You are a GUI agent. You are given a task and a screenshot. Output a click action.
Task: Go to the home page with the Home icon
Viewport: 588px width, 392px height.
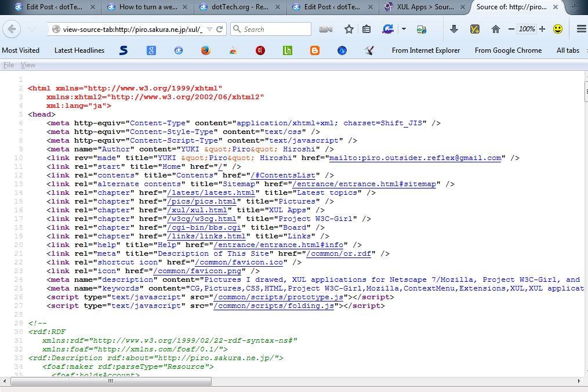pos(496,28)
